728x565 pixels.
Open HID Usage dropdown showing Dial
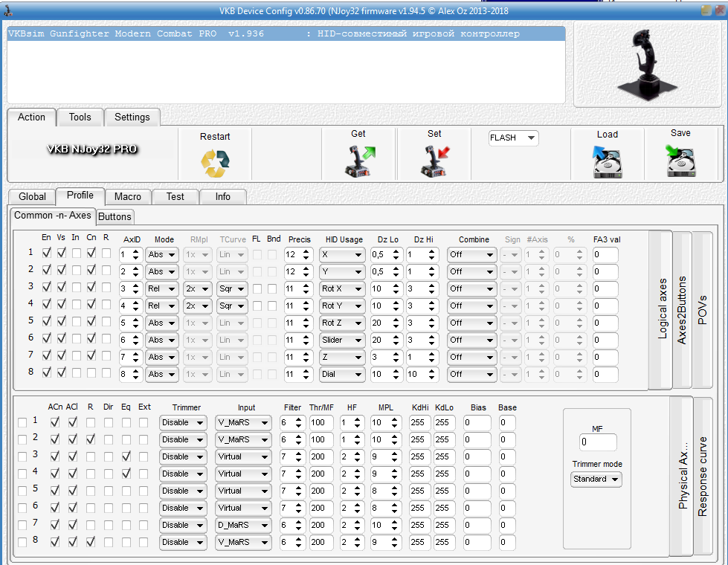click(342, 374)
